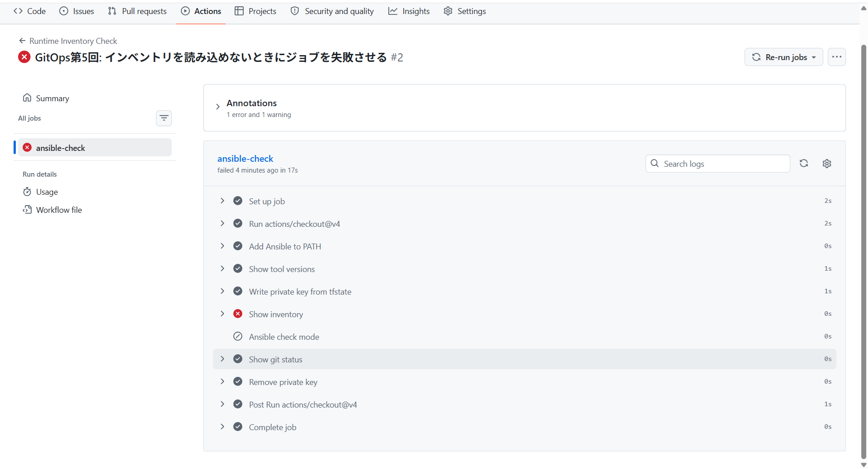Click the red failed icon on Show inventory
This screenshot has width=868, height=469.
[238, 314]
